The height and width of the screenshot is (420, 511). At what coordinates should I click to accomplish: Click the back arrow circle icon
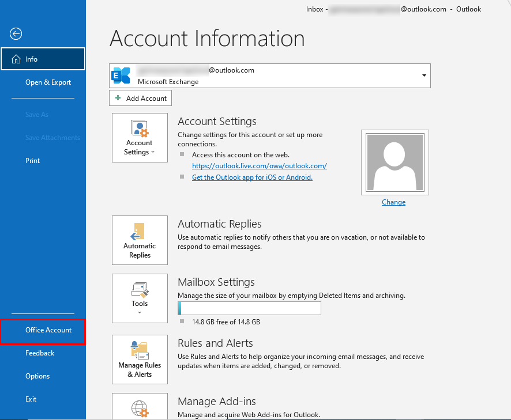click(x=16, y=33)
